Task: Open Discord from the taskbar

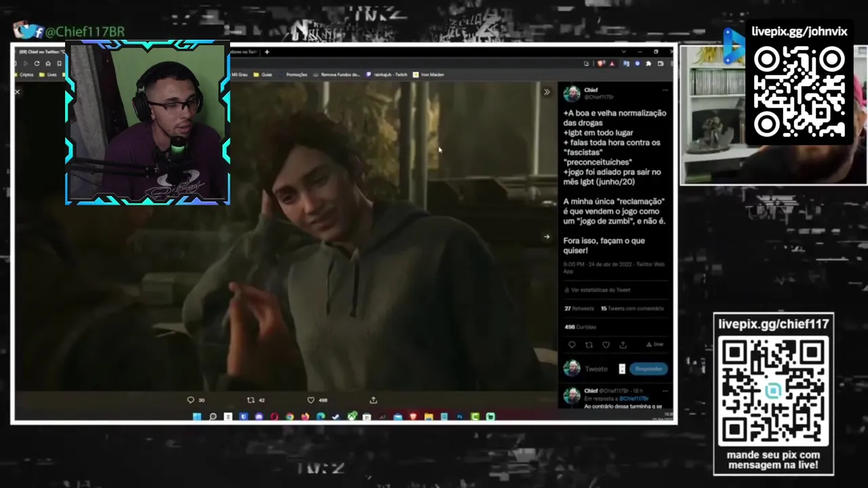Action: tap(259, 417)
